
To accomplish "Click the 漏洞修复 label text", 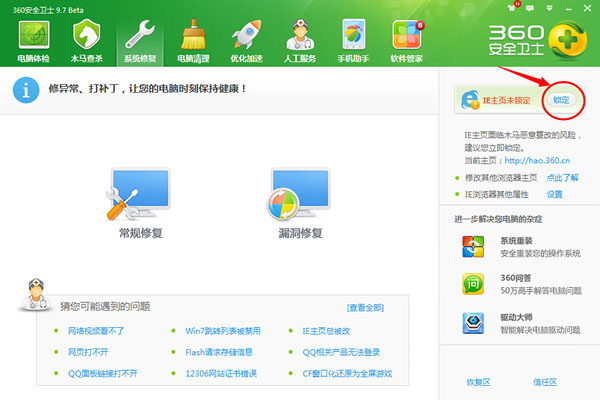I will pos(300,233).
